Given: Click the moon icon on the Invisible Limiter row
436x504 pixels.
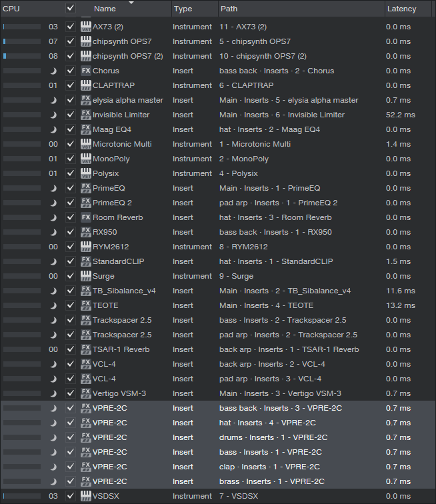Looking at the screenshot, I should [x=53, y=115].
